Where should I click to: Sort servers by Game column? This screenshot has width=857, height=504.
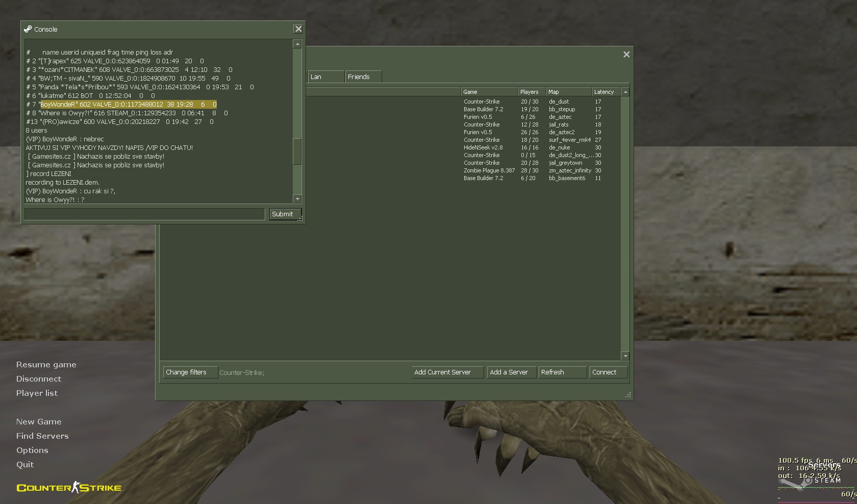coord(489,92)
